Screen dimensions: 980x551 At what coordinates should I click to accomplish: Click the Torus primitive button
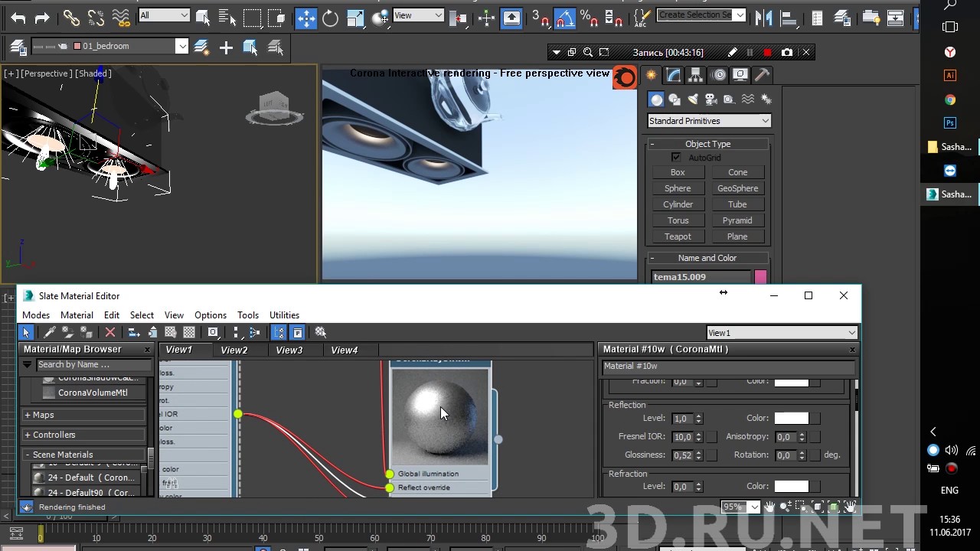point(678,220)
